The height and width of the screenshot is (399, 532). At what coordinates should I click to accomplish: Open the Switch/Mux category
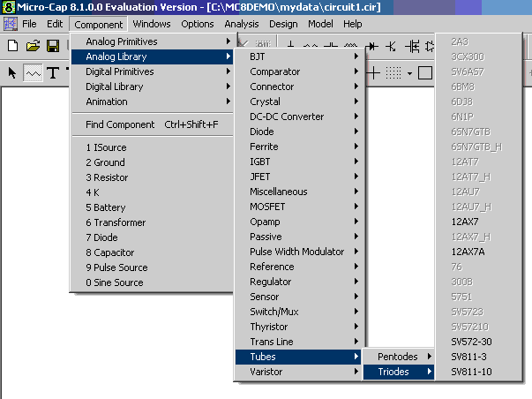(300, 312)
